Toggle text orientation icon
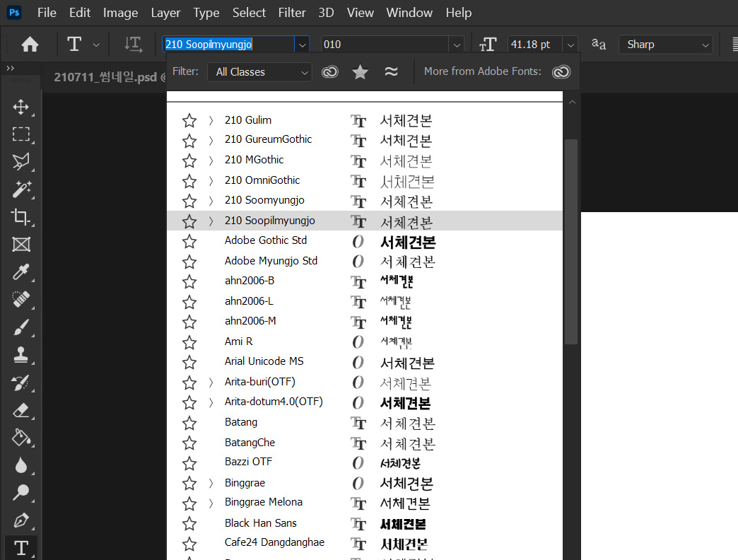This screenshot has height=560, width=738. [133, 45]
